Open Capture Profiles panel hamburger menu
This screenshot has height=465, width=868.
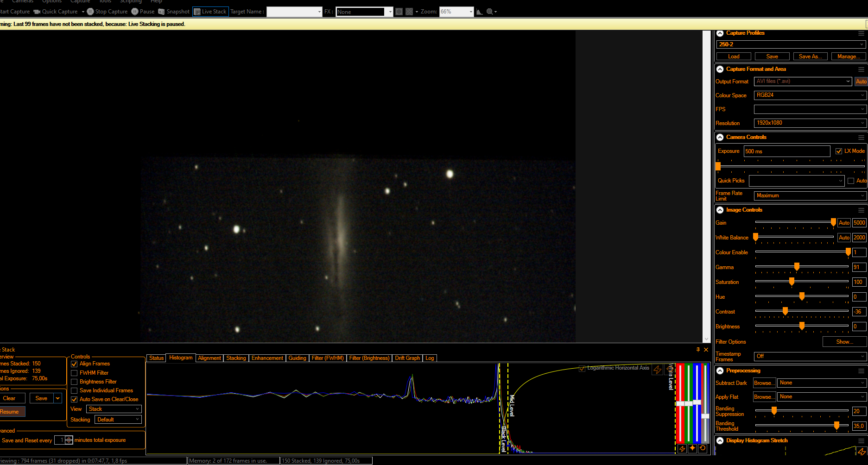tap(861, 33)
